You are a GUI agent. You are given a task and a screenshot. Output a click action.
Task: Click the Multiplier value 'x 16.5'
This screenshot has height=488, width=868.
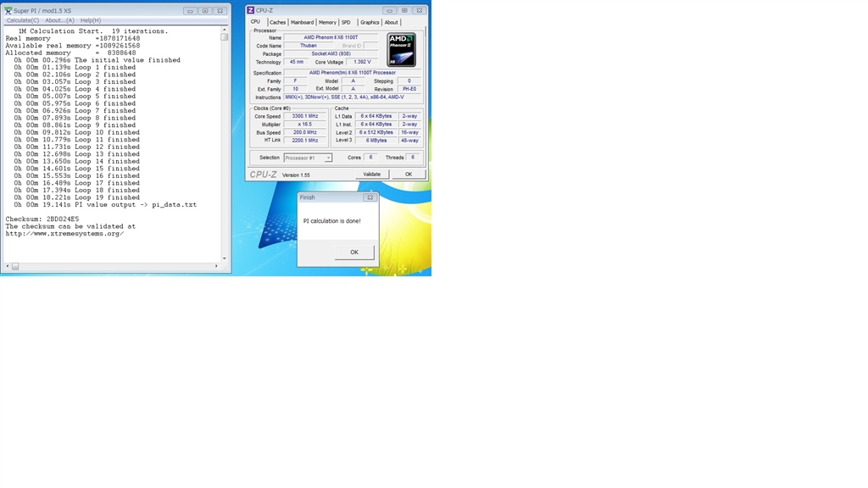point(304,125)
